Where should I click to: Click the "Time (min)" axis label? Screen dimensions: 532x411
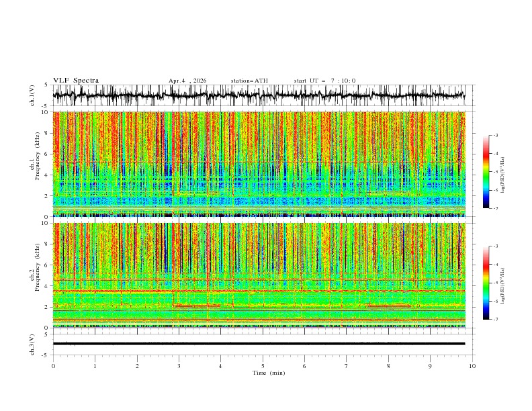coord(269,373)
